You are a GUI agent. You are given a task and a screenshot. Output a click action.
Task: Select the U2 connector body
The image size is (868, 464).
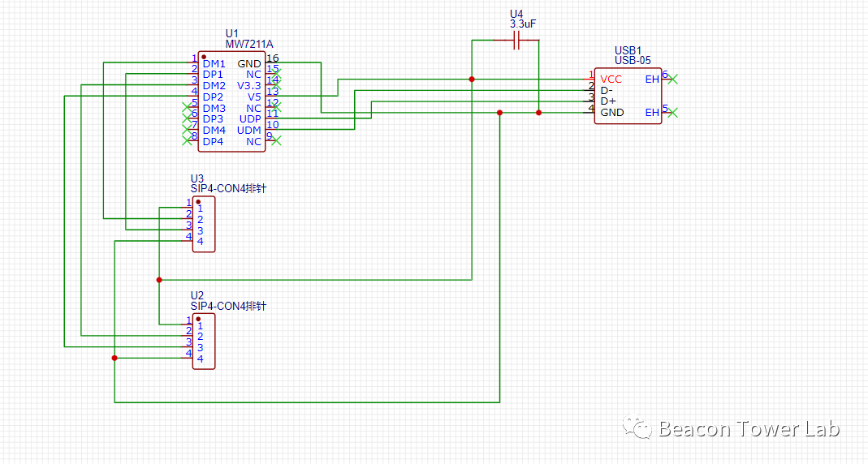204,342
